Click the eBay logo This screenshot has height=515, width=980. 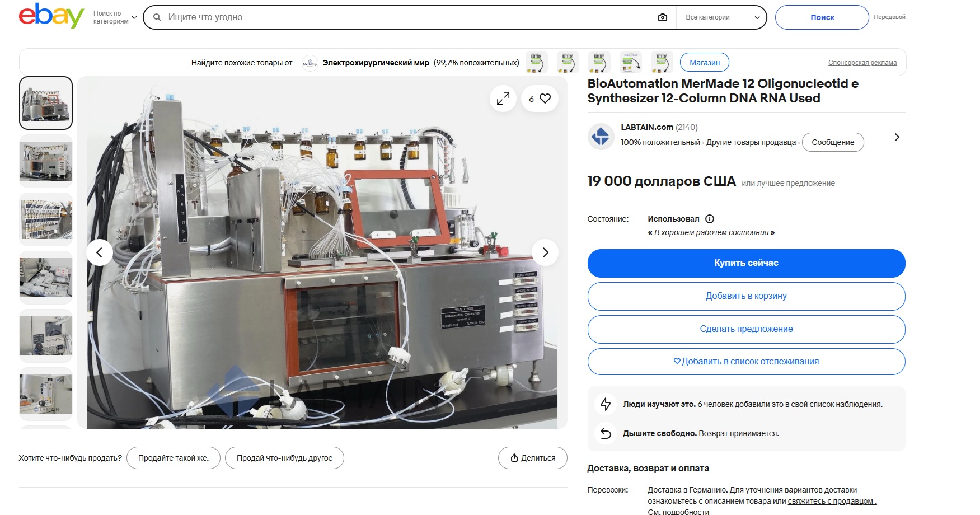[x=51, y=16]
